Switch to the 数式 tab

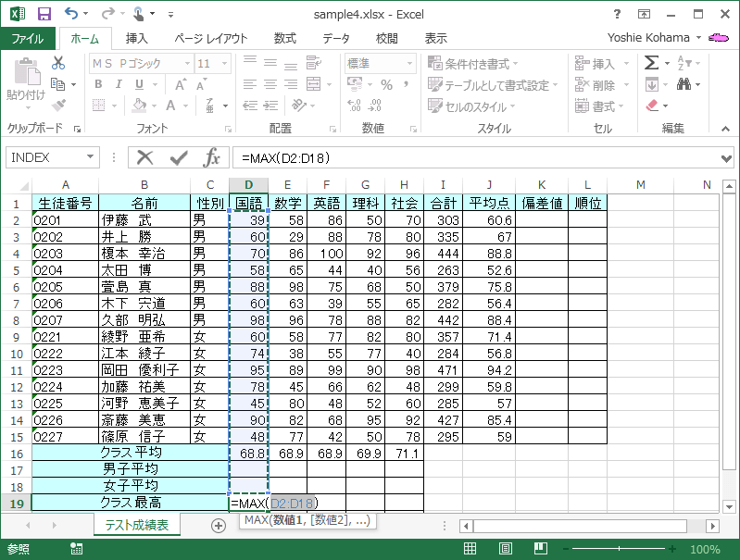pyautogui.click(x=285, y=38)
